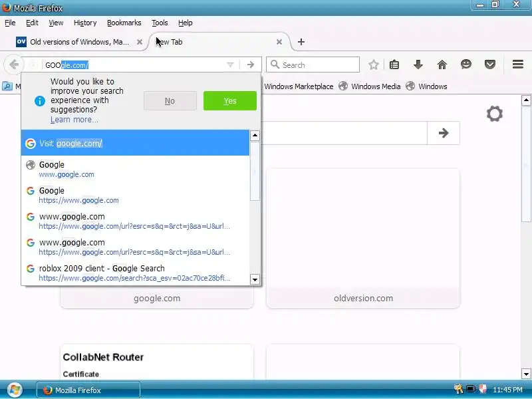Image resolution: width=532 pixels, height=399 pixels.
Task: Click suggestion list scroll up arrow
Action: (x=255, y=136)
